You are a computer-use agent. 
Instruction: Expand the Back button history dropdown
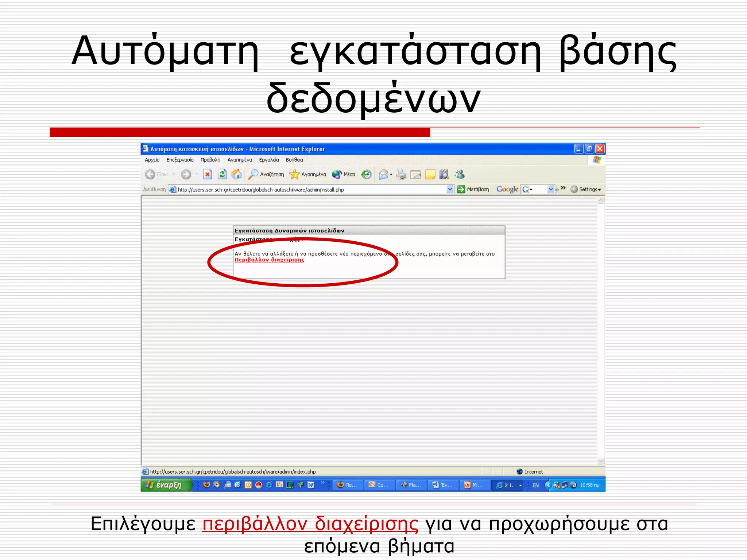[174, 175]
